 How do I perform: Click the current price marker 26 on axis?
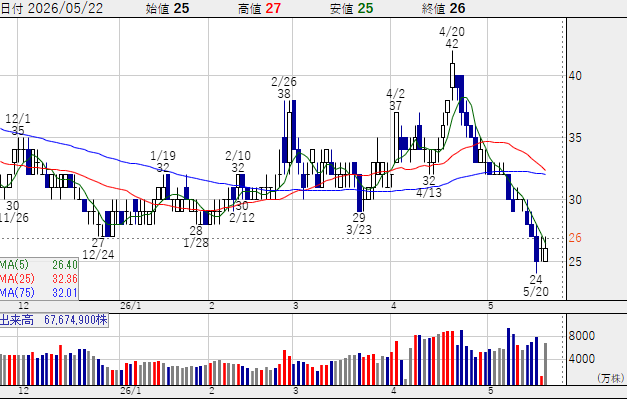click(x=575, y=238)
